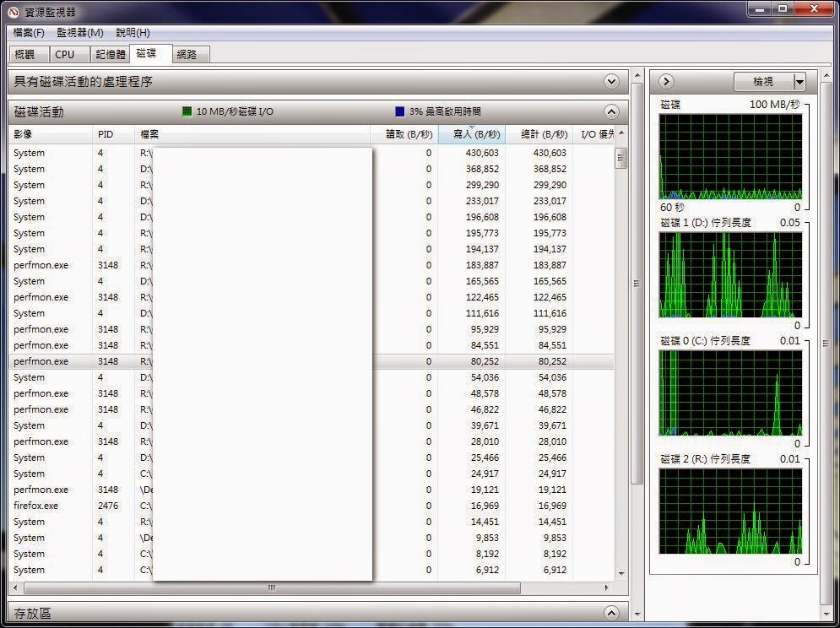Click the horizontal scrollbar thumb
Viewport: 840px width, 628px height.
pos(272,587)
